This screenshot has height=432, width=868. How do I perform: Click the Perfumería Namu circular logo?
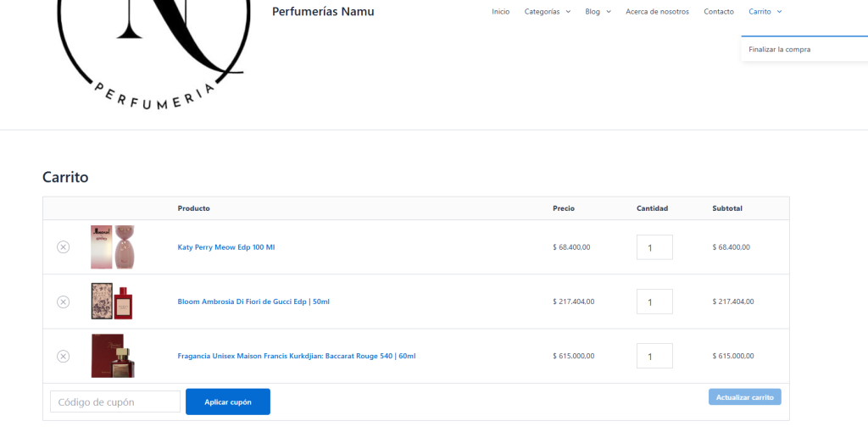(x=153, y=51)
